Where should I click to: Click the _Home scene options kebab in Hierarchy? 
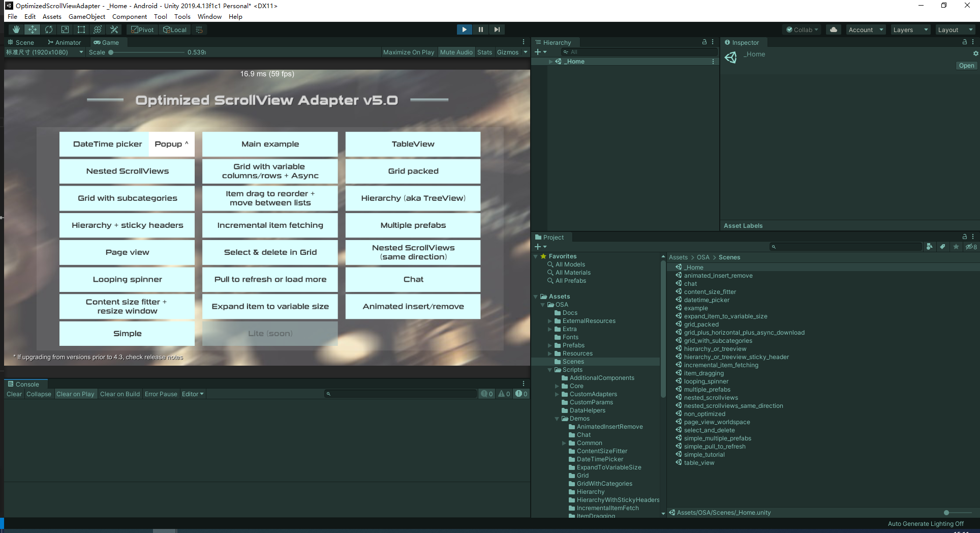tap(713, 62)
